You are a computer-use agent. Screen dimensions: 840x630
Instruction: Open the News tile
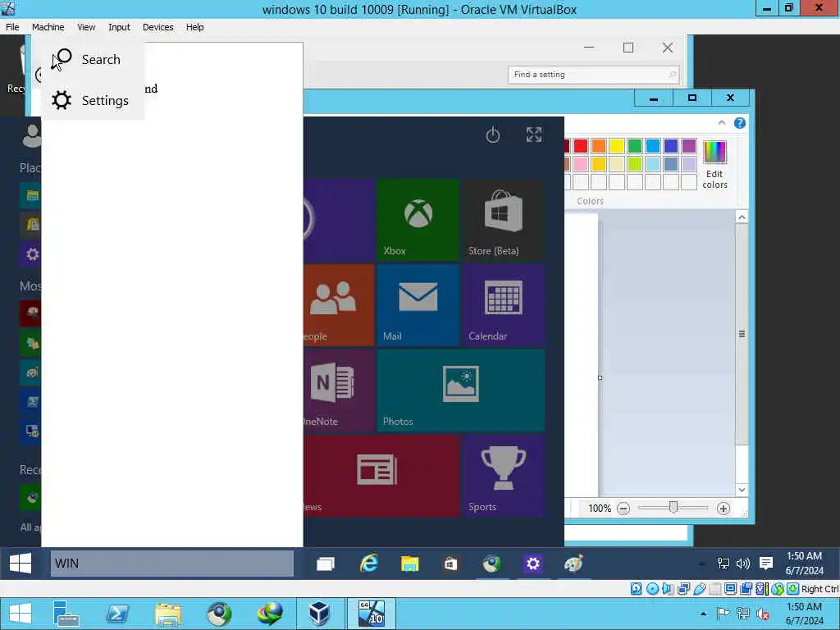tap(381, 476)
